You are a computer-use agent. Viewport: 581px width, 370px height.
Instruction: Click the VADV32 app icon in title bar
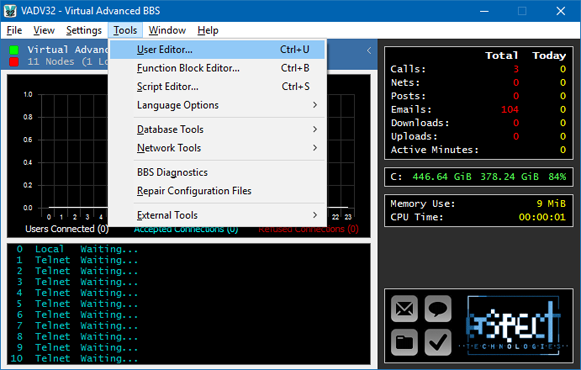click(x=10, y=11)
